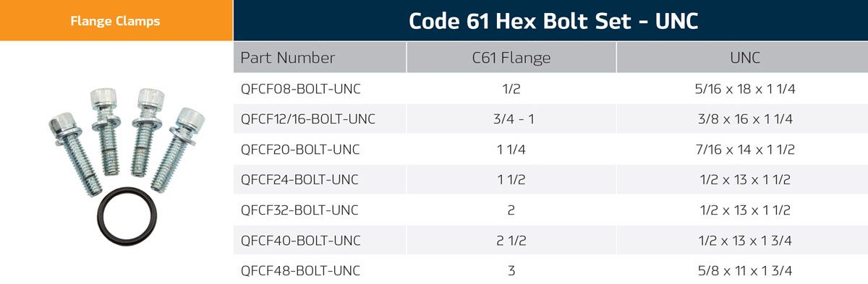This screenshot has width=868, height=284.
Task: Pick the QFCF40-BOLT-UNC part number
Action: pyautogui.click(x=300, y=241)
